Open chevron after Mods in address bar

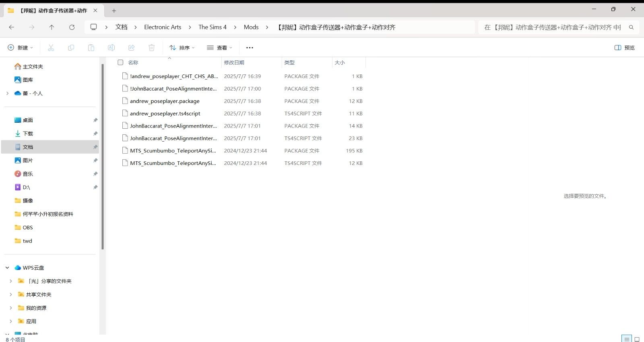coord(267,27)
